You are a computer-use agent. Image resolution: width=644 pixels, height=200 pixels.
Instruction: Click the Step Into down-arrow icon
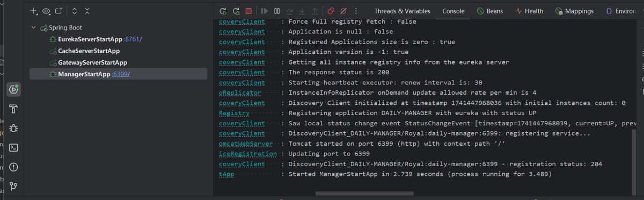(x=302, y=11)
